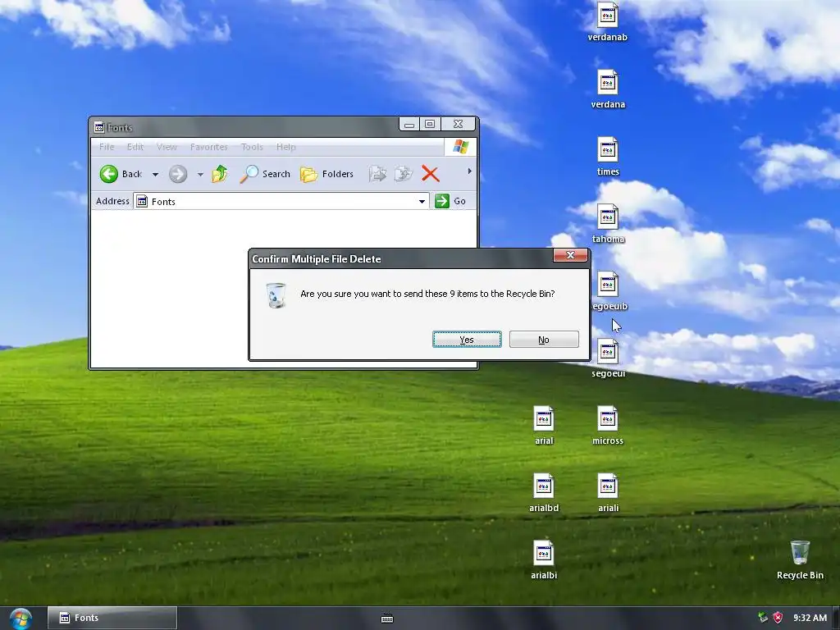Expand the toolbar overflow chevron
The image size is (840, 630).
tap(469, 171)
